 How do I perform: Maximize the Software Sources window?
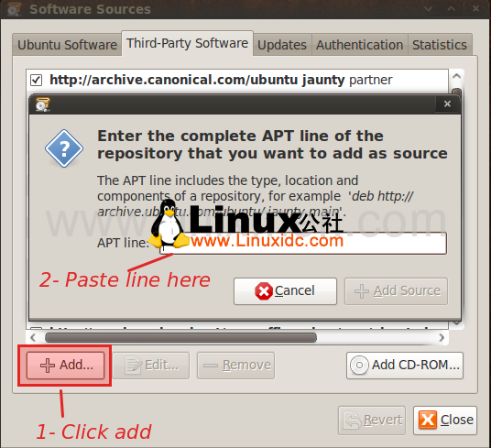click(452, 9)
